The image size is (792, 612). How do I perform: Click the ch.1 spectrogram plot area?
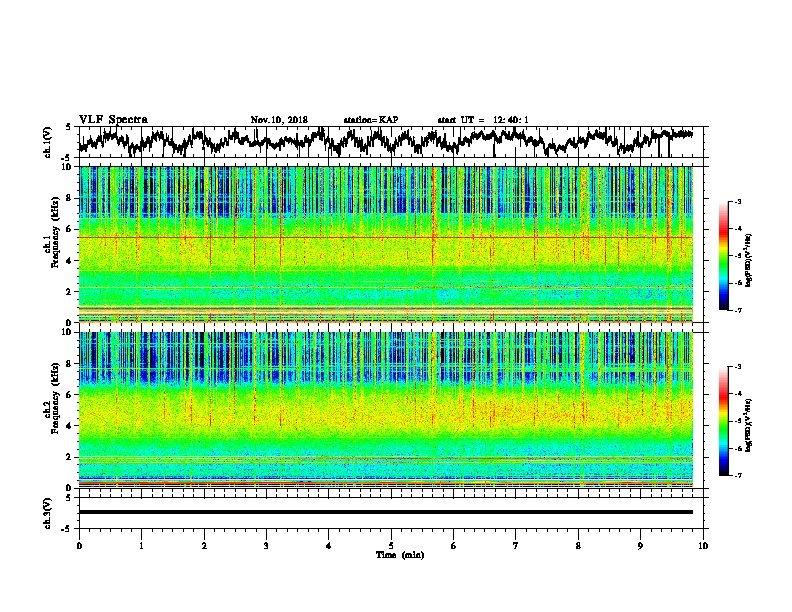(x=386, y=244)
